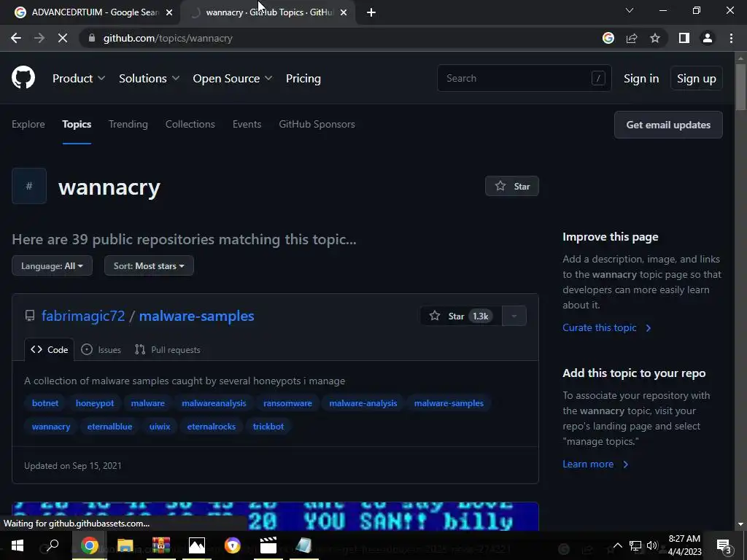This screenshot has width=747, height=560.
Task: Click Sign up button
Action: pos(697,78)
